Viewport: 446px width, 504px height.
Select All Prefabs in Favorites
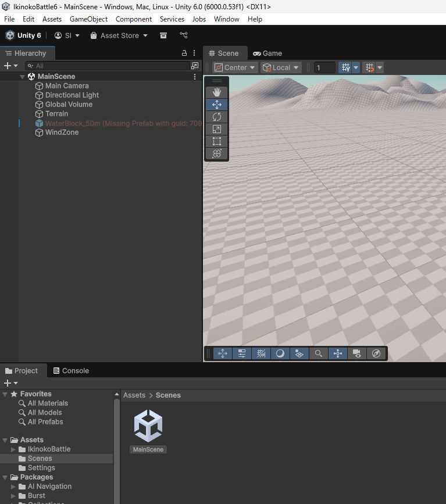[45, 422]
